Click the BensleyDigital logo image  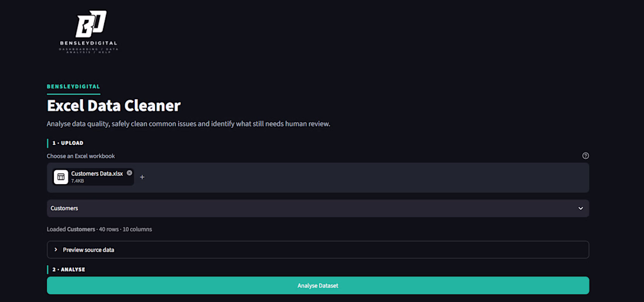tap(90, 32)
